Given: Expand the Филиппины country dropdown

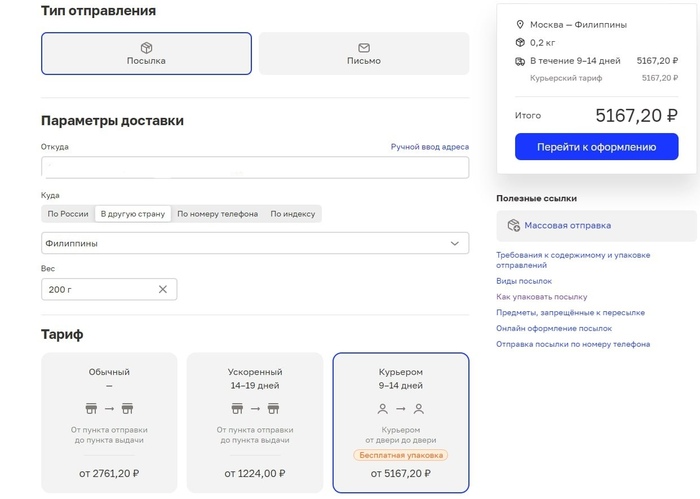Looking at the screenshot, I should [255, 243].
